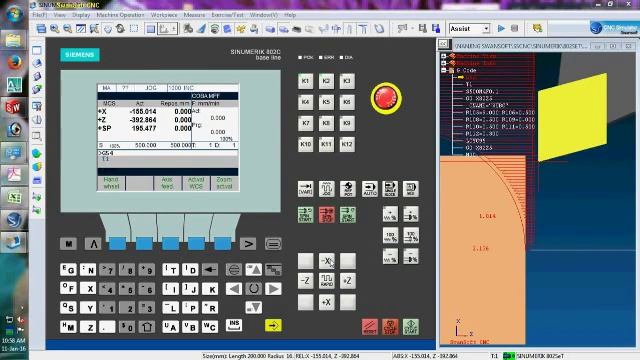
Task: Select JOG mode key
Action: click(x=327, y=189)
